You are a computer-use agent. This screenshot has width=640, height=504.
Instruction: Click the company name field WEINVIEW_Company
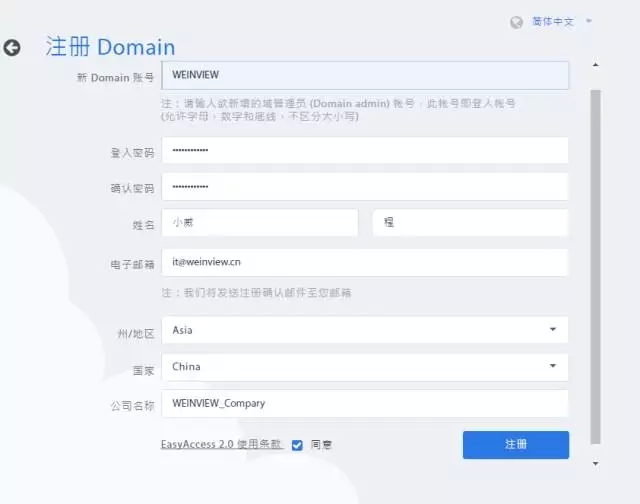[x=365, y=404]
